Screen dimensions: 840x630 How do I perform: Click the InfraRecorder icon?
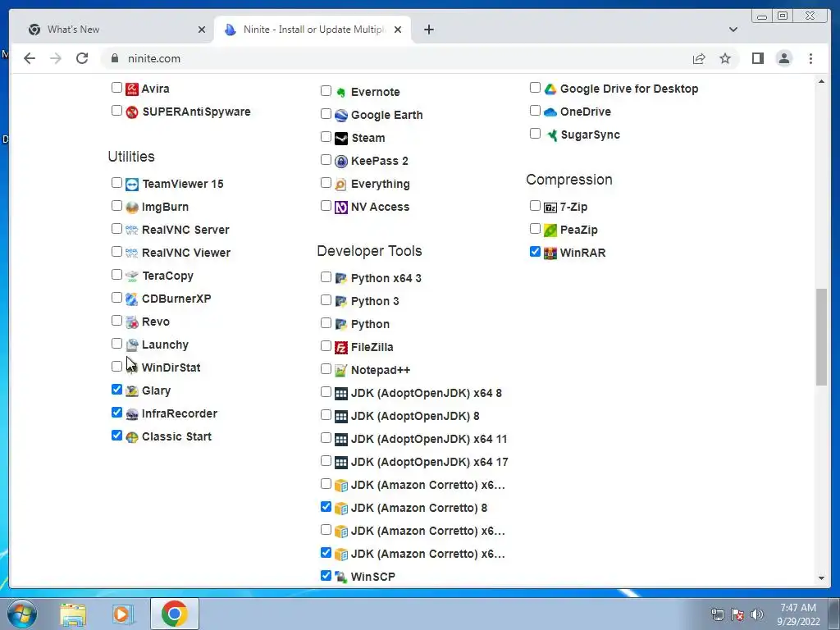tap(132, 414)
